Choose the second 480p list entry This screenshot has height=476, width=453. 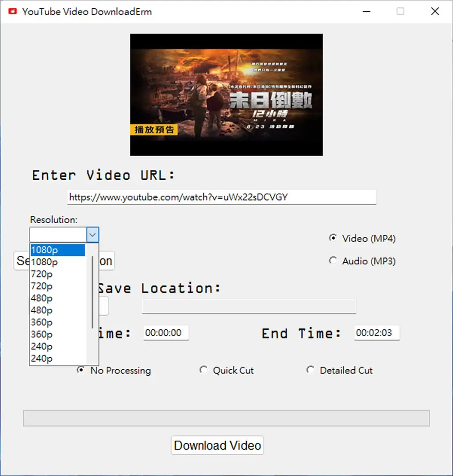pos(58,310)
